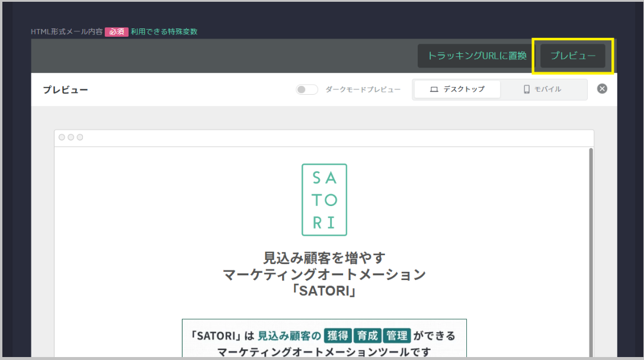Click the プレビュー button in the editor toolbar
Viewport: 644px width, 360px height.
pos(572,56)
